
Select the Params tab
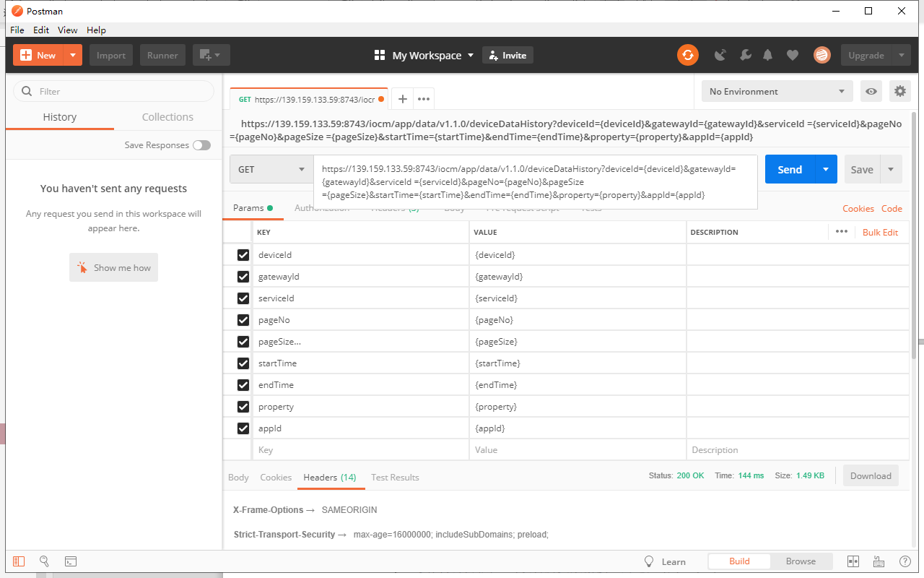253,208
